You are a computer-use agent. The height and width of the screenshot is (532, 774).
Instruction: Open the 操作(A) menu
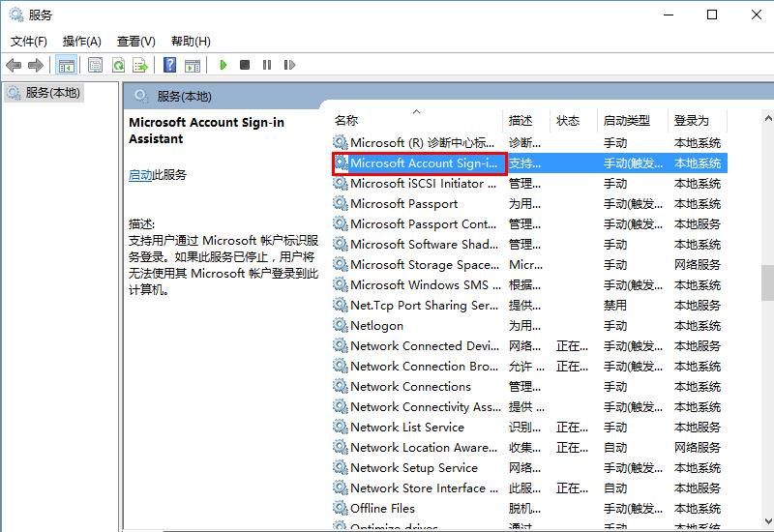[x=82, y=42]
